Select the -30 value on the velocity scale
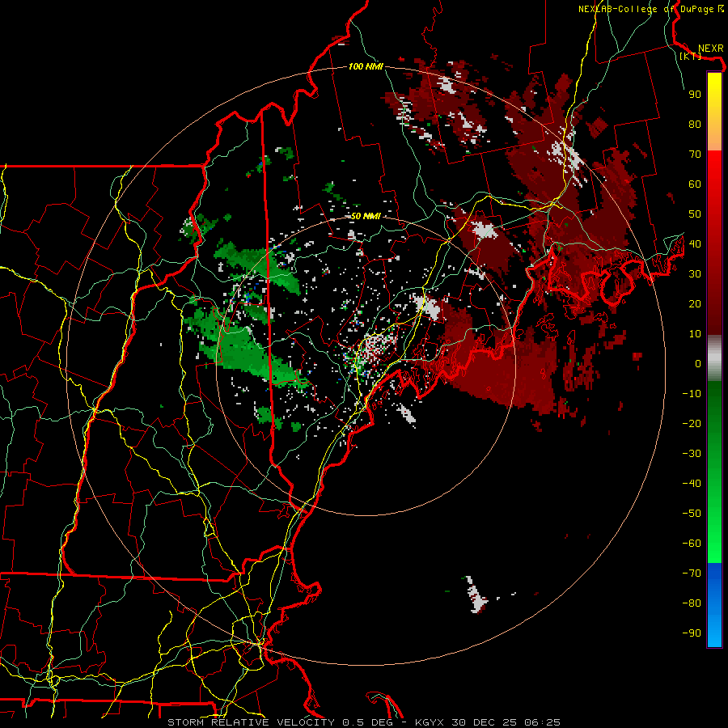Screen dimensions: 728x728 pos(692,454)
